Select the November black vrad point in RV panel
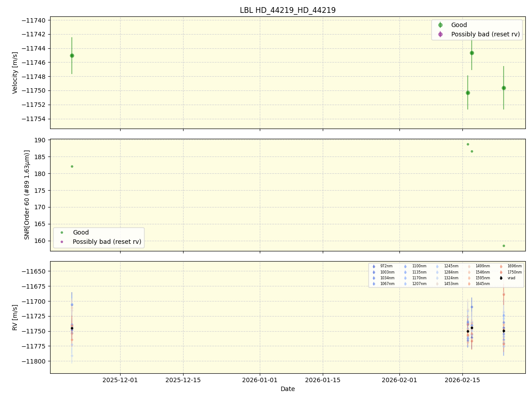 [72, 328]
